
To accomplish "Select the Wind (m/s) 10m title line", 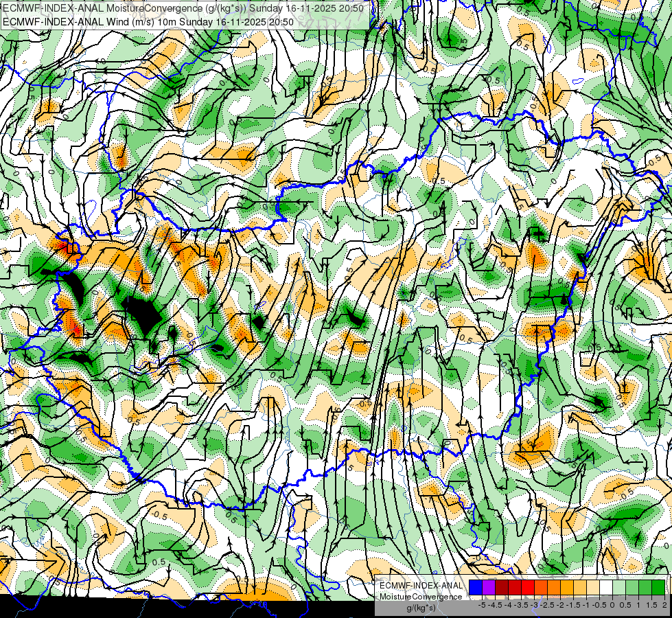I will pyautogui.click(x=148, y=22).
